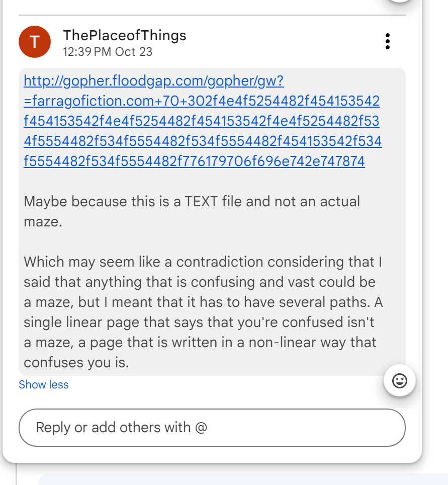
Task: Click the link's last line ending in 747874
Action: (194, 161)
